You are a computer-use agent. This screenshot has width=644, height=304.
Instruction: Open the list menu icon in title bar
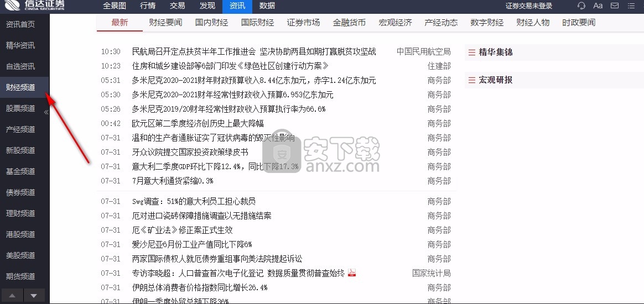tap(632, 6)
